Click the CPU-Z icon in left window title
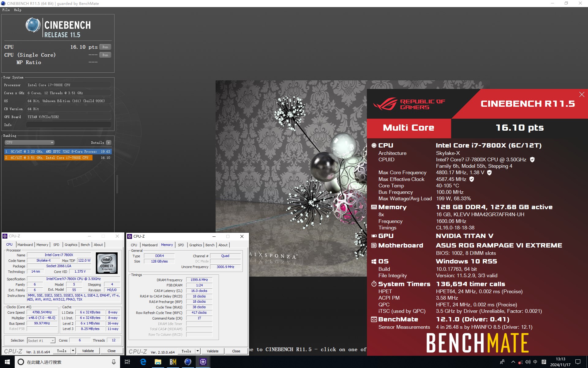 (5, 236)
